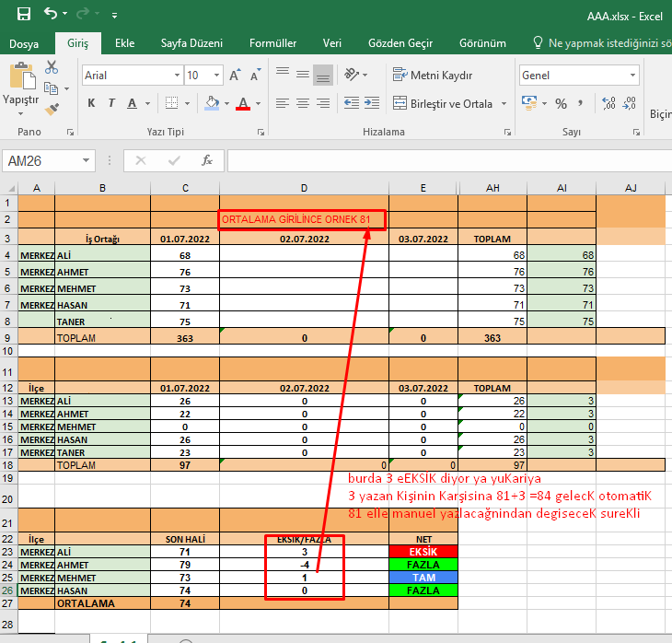Open the text orientation tool
Screen dimensions: 672x643
click(352, 75)
